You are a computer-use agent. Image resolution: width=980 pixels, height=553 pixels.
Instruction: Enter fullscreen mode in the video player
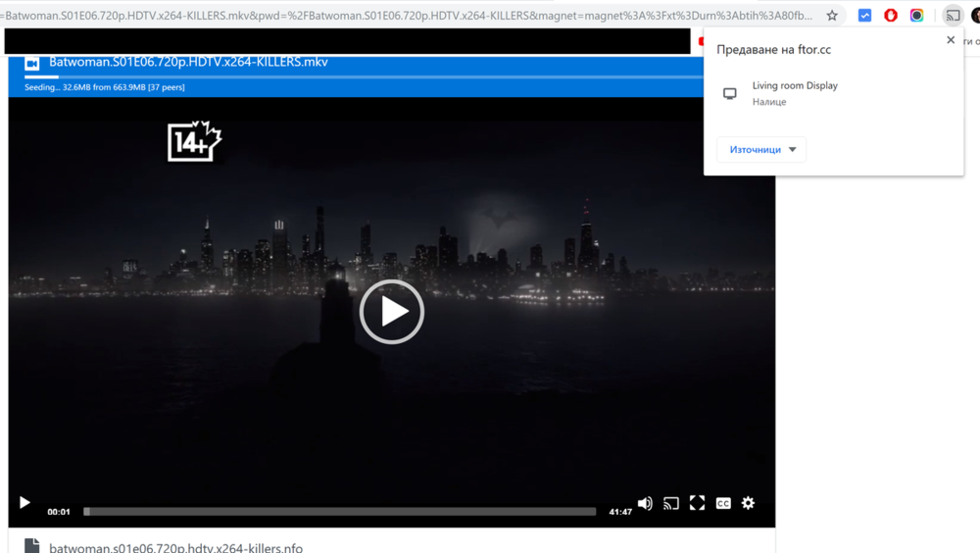[697, 503]
